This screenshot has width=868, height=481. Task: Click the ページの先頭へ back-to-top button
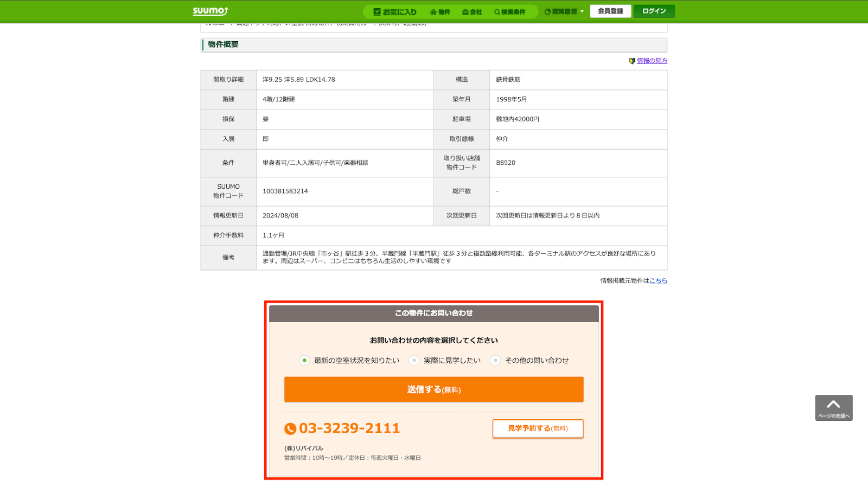click(x=834, y=408)
